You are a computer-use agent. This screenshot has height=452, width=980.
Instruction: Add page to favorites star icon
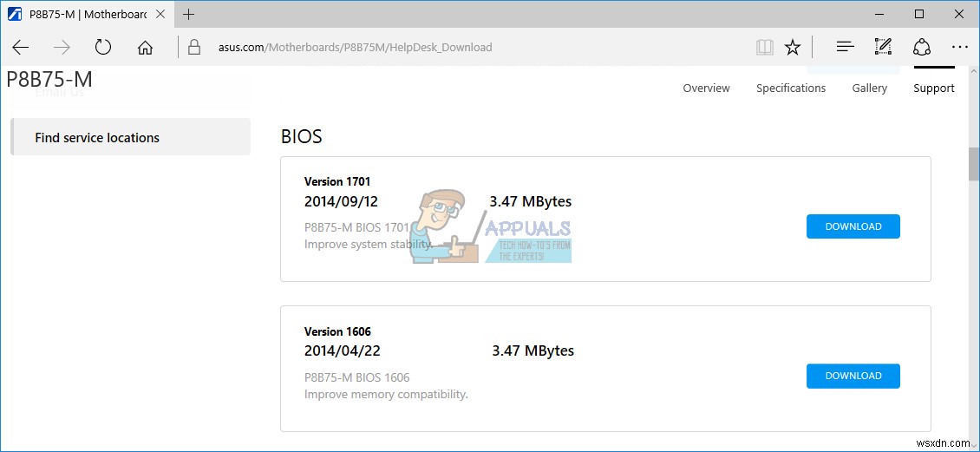793,47
